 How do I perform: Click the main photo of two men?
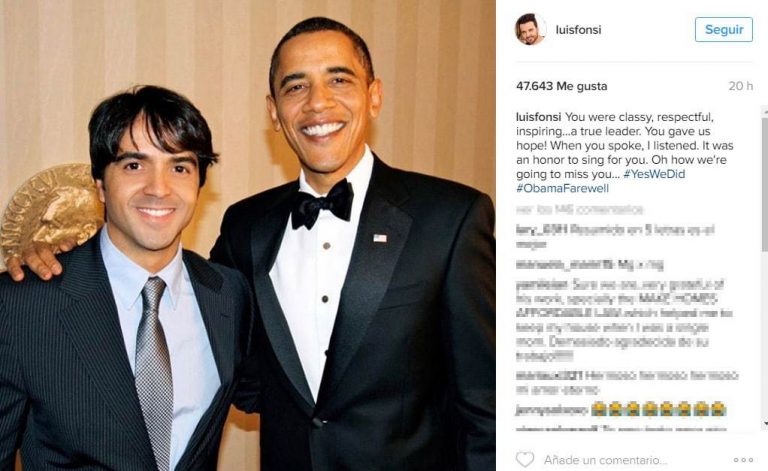(247, 236)
